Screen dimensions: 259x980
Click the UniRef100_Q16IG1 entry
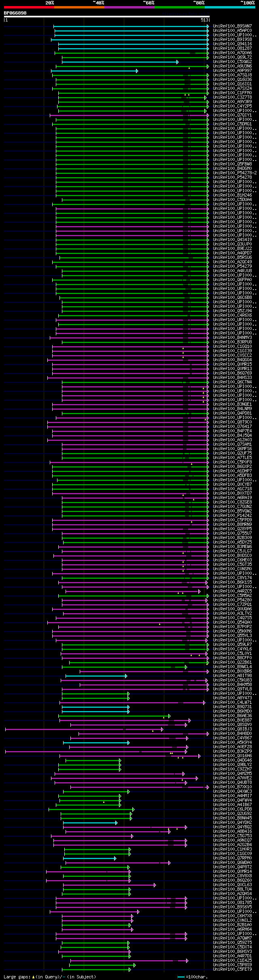[232, 84]
